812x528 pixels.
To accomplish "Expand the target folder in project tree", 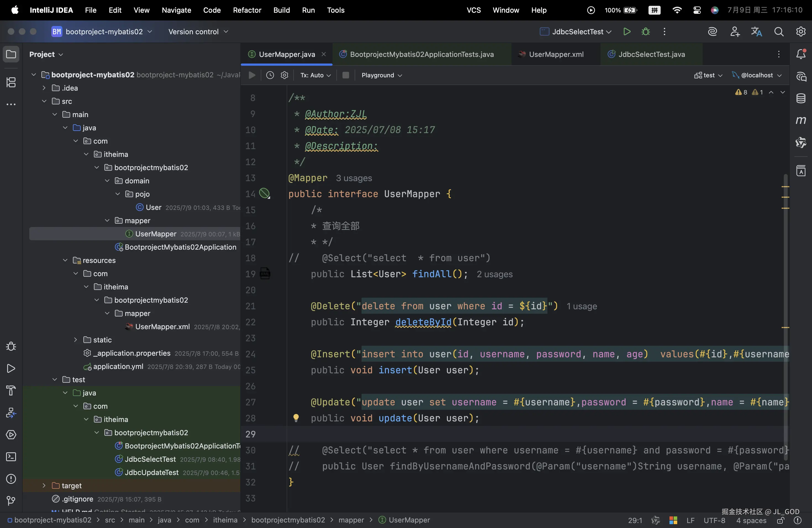I will point(44,485).
